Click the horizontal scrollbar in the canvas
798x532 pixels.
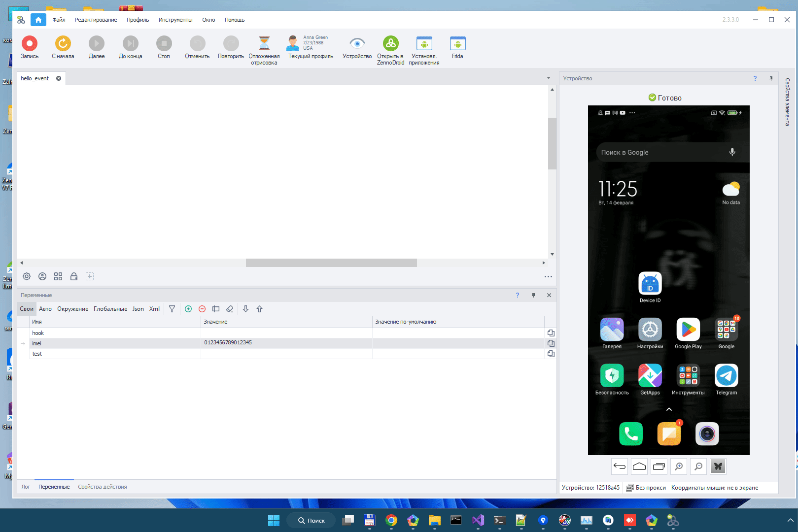(x=331, y=263)
